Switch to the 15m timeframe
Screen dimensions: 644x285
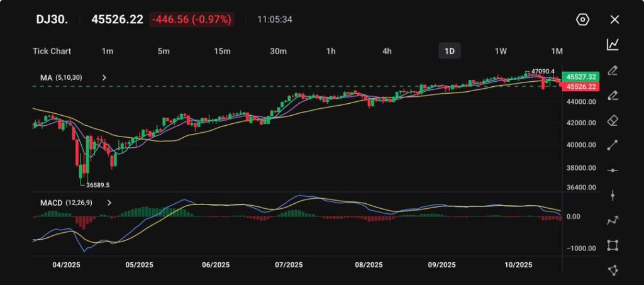[x=222, y=51]
